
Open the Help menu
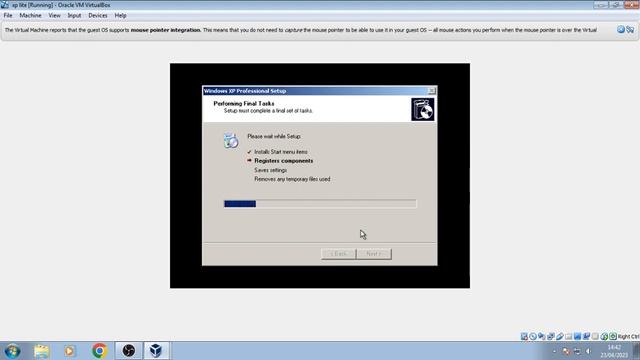point(120,16)
